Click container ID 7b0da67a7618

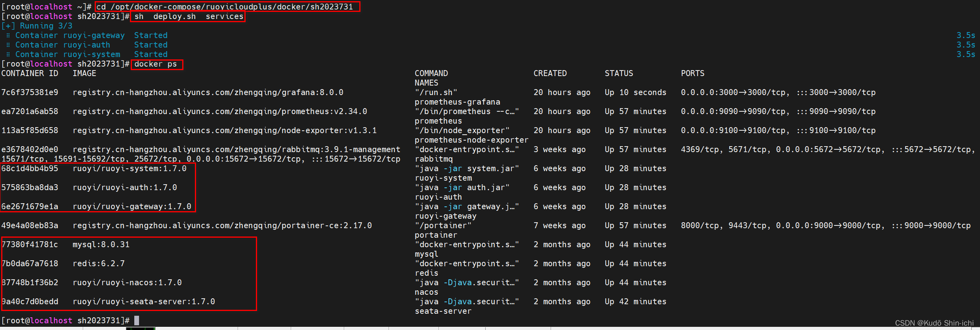point(30,263)
